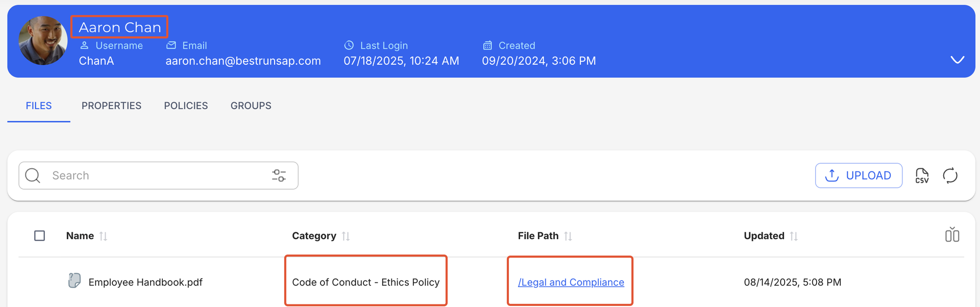The width and height of the screenshot is (980, 307).
Task: Click Aaron Chan's profile photo
Action: tap(43, 41)
